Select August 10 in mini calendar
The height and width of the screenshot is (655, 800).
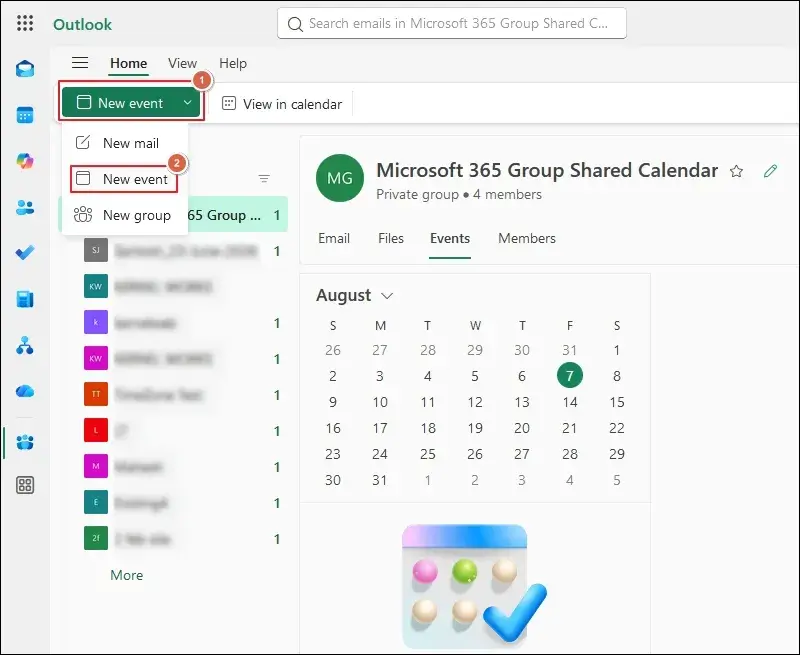380,402
